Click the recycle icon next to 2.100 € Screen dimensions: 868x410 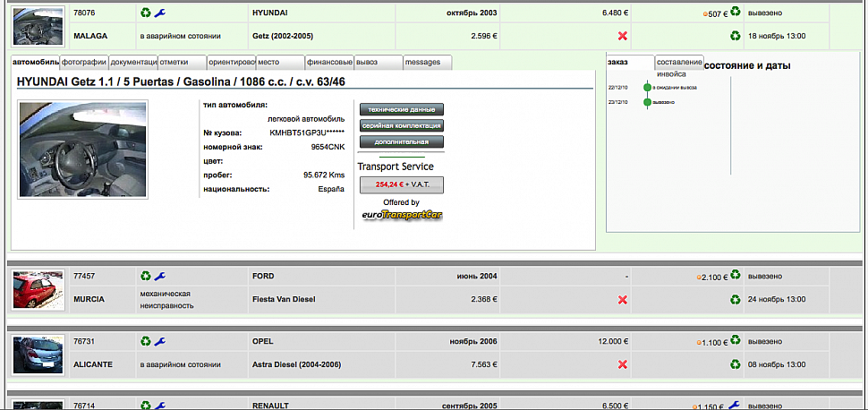(x=736, y=275)
